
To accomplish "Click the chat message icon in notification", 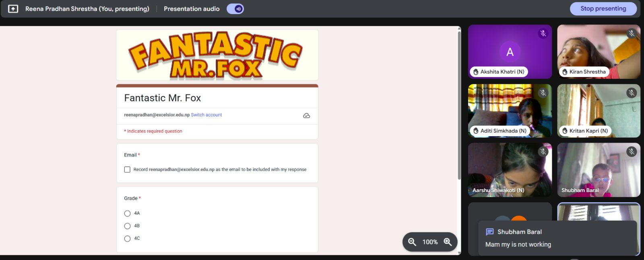I will click(490, 232).
